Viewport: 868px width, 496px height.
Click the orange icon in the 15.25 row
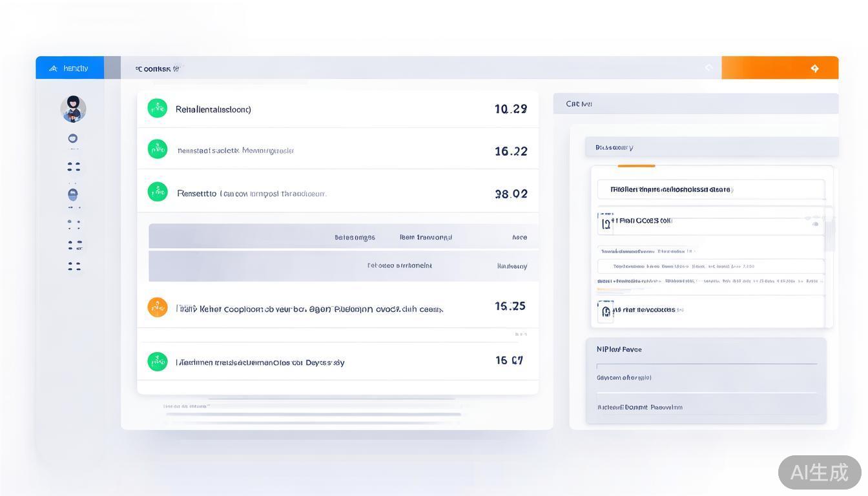(x=157, y=307)
